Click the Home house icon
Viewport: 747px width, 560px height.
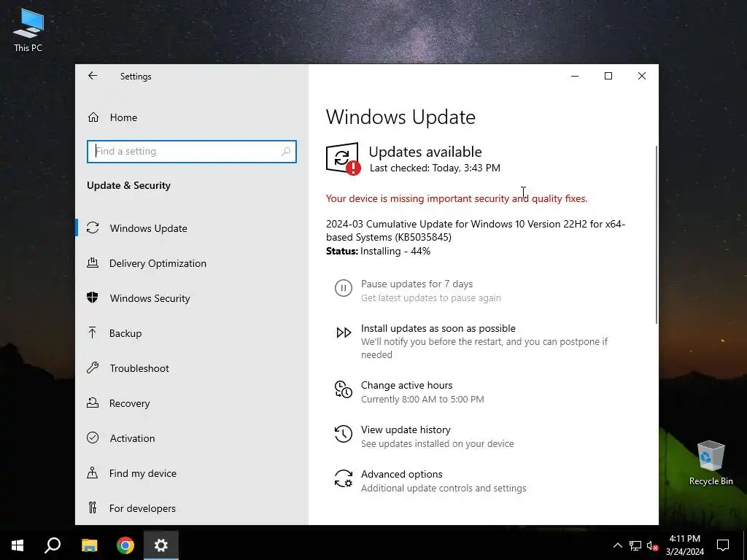[93, 117]
